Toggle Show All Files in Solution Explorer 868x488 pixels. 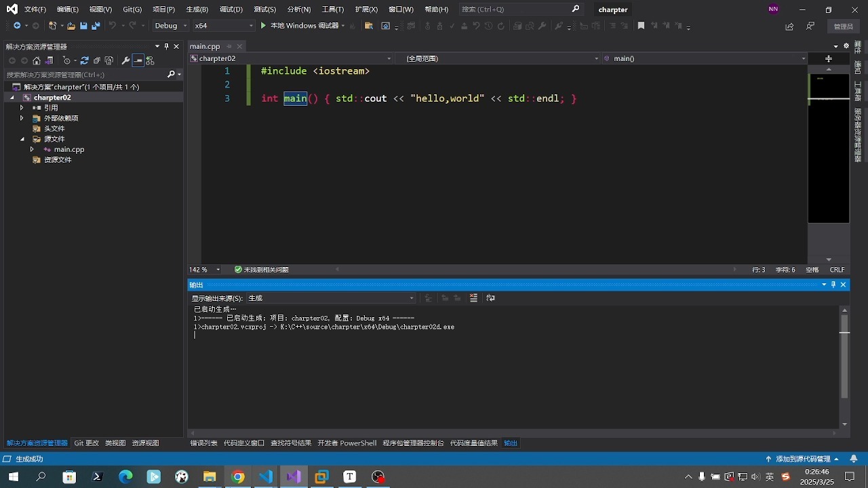[109, 60]
